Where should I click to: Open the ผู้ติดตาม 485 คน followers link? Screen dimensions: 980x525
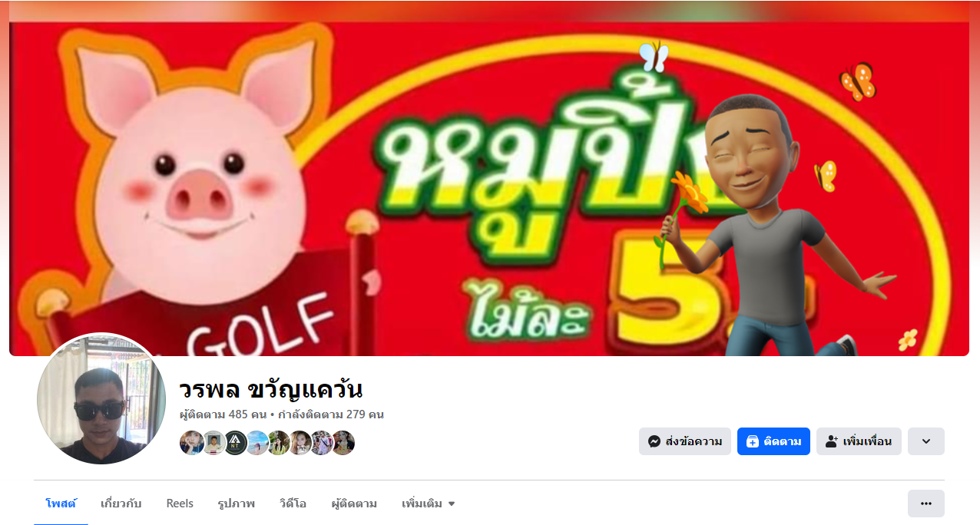[223, 414]
